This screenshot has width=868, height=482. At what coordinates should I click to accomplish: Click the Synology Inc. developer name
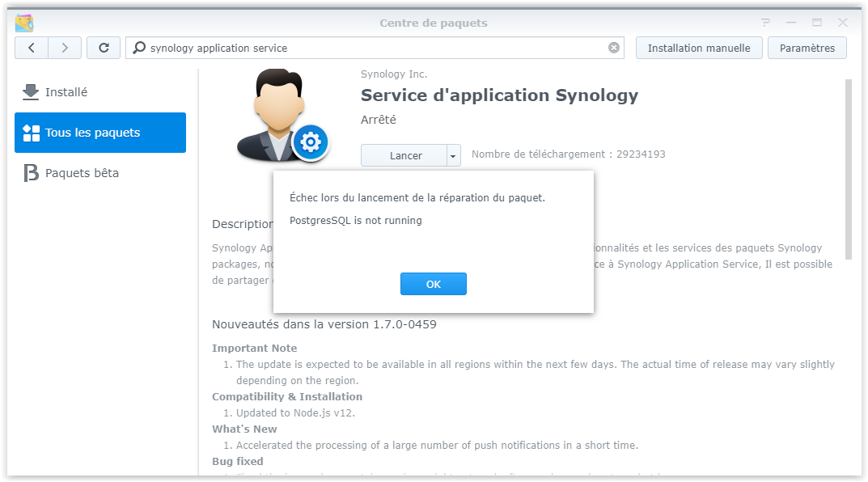394,74
